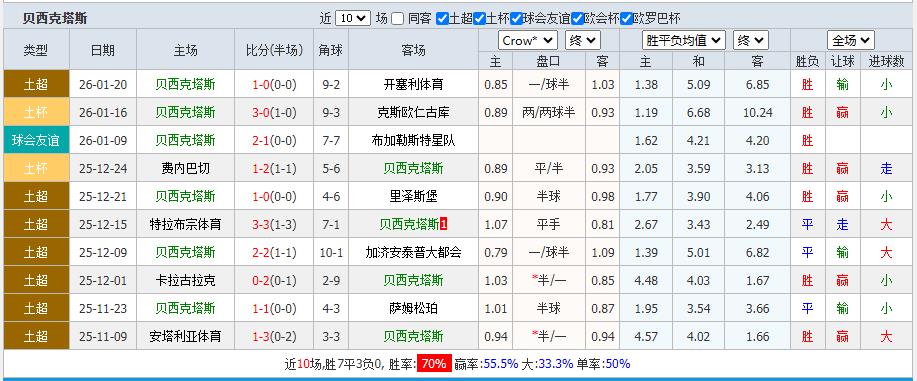Open 克斯欧仁古库 team link
Image resolution: width=917 pixels, height=381 pixels.
pyautogui.click(x=413, y=112)
